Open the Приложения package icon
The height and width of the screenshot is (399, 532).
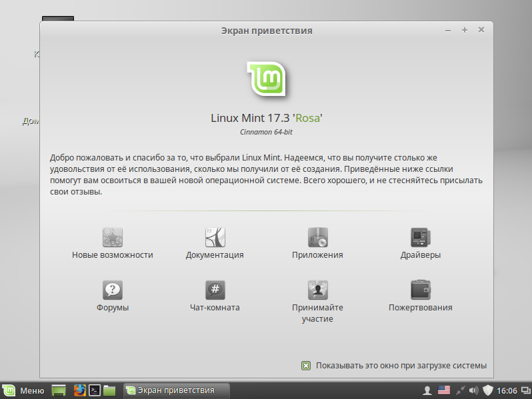click(317, 237)
